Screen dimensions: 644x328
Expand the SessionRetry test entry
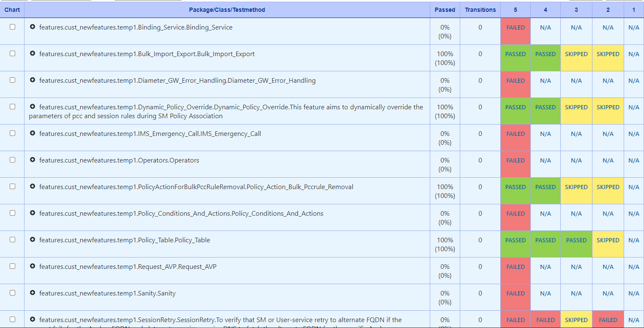pyautogui.click(x=33, y=320)
